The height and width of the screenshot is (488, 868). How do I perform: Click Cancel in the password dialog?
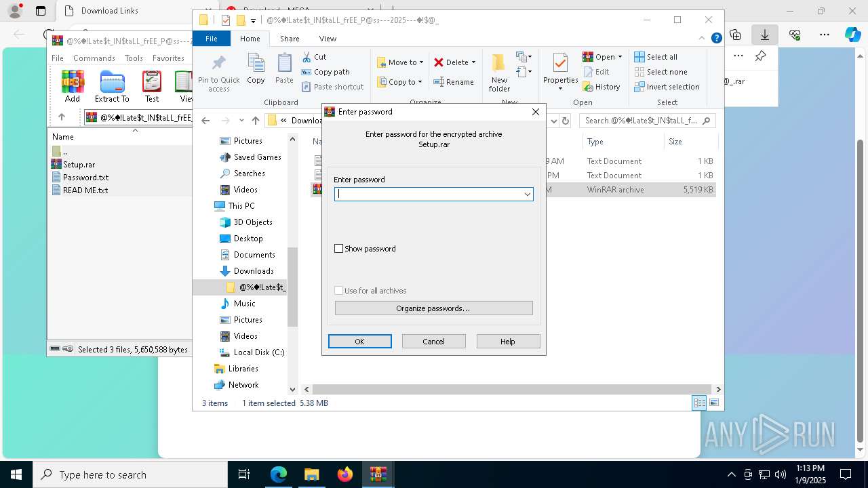(x=434, y=342)
